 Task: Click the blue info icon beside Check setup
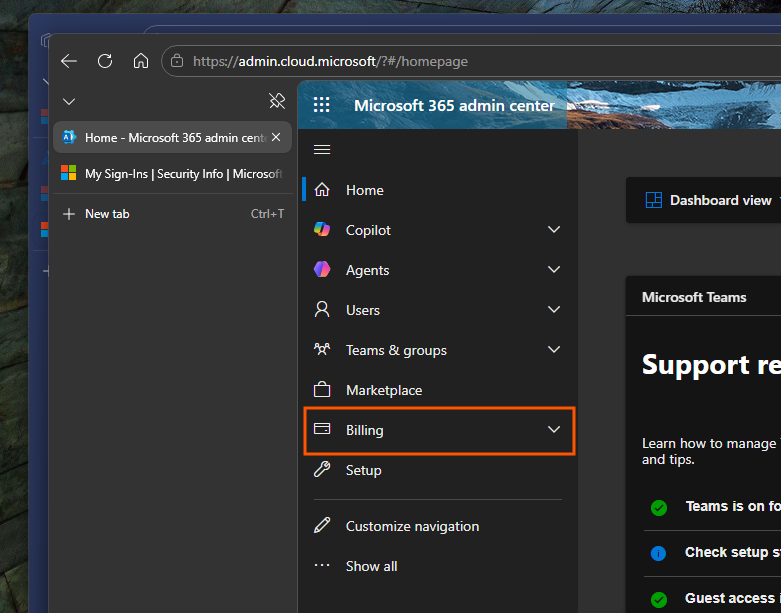[x=658, y=553]
